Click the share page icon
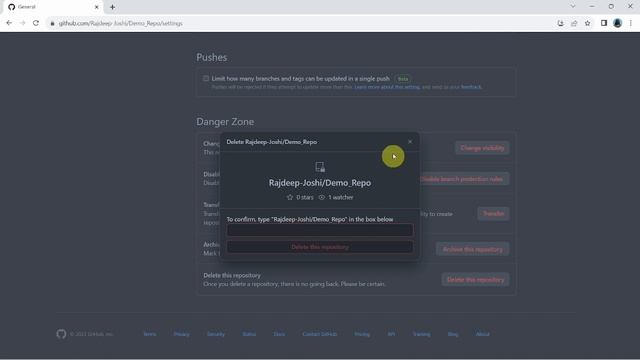 coord(574,23)
